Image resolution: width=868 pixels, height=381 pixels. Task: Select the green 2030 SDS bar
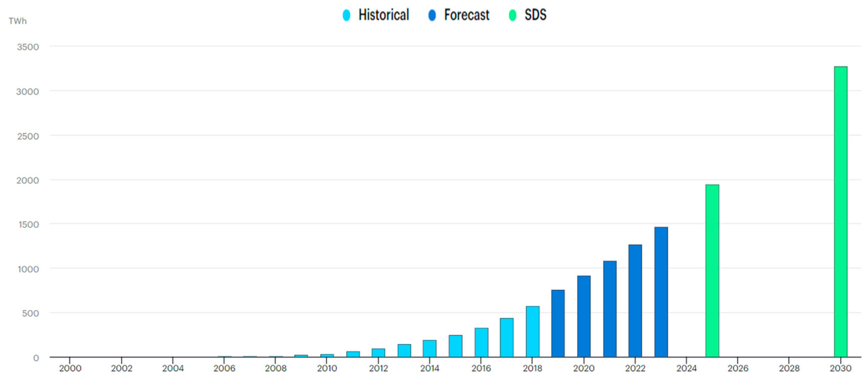[x=840, y=212]
